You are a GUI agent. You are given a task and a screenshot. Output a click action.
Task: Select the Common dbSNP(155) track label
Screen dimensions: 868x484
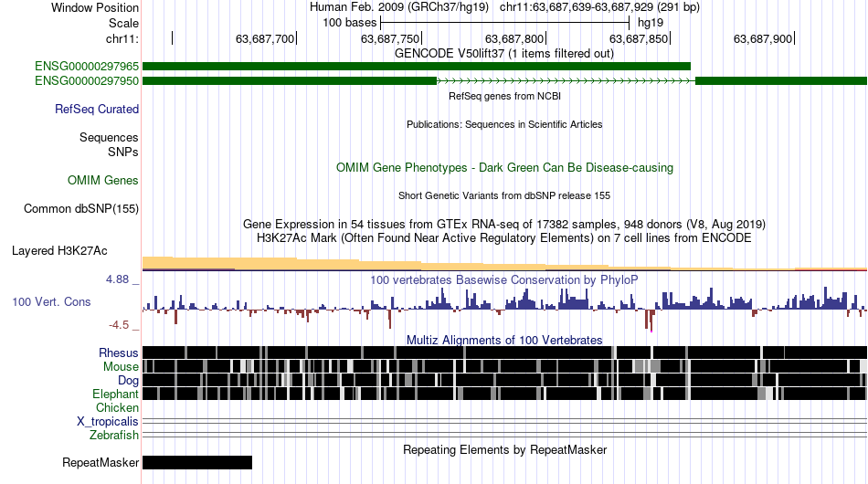pos(81,208)
